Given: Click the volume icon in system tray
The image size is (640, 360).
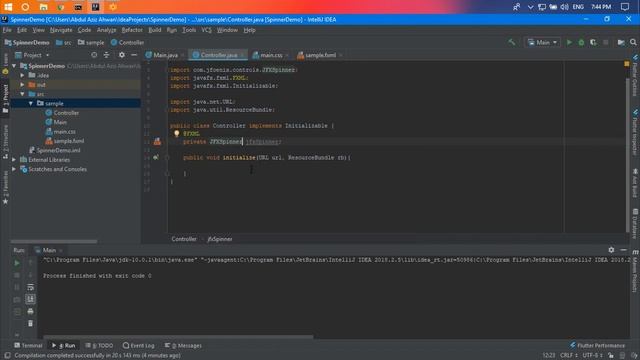Looking at the screenshot, I should [x=564, y=7].
